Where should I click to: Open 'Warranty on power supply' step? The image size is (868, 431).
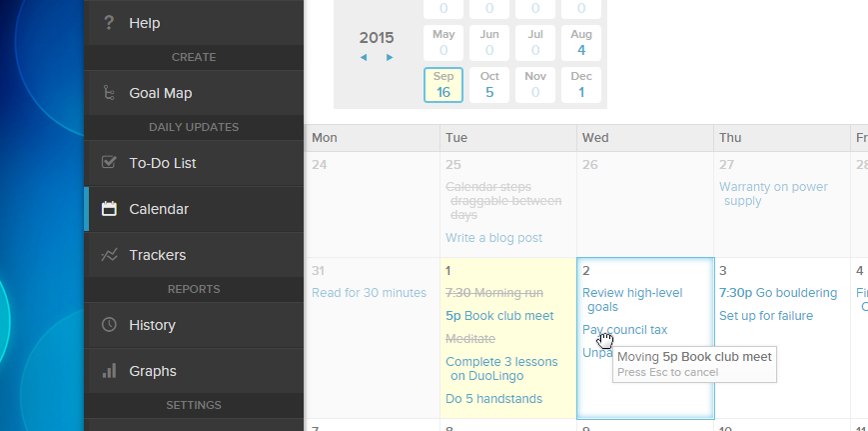773,194
